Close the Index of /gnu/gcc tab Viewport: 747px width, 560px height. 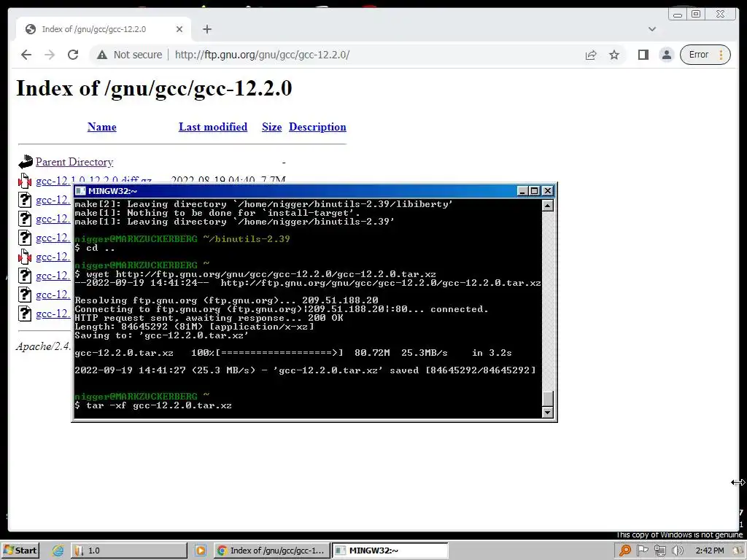tap(179, 29)
